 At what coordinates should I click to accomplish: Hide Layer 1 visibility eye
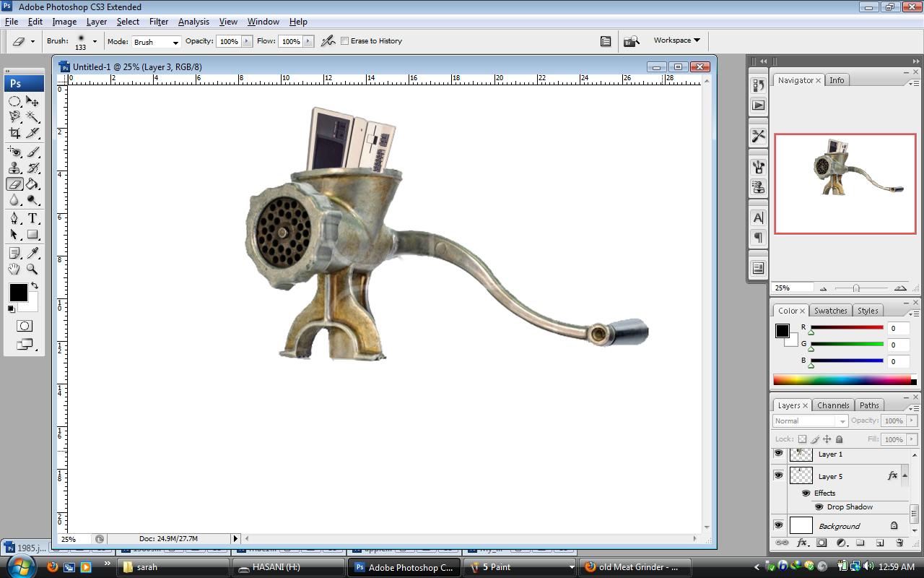point(778,454)
